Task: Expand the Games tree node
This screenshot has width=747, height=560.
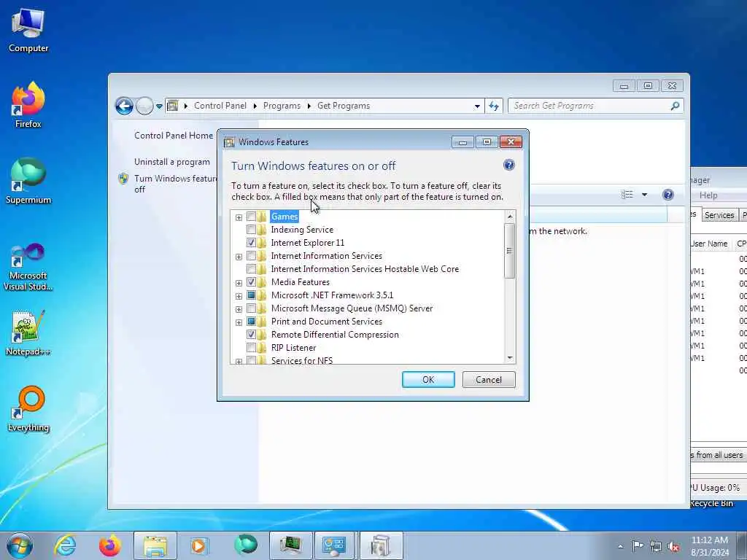Action: 239,217
